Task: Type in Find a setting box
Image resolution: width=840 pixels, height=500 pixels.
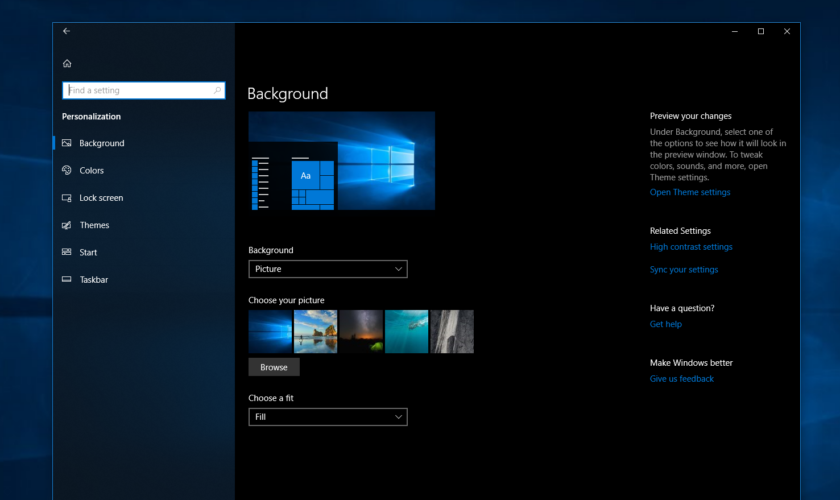Action: (x=137, y=90)
